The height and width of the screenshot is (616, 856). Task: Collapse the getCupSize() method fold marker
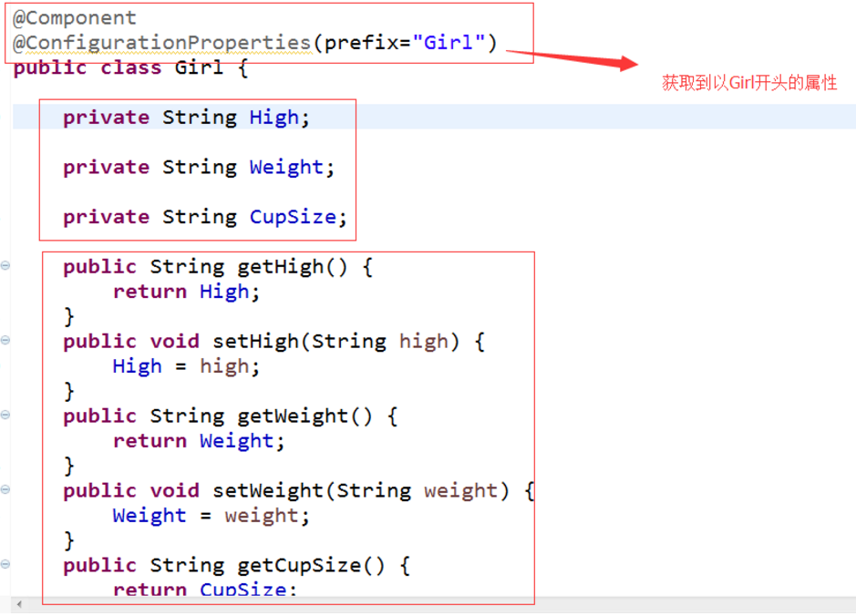(5, 564)
